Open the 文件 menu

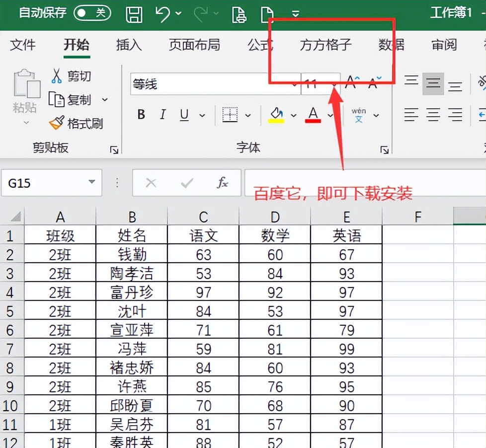point(23,45)
